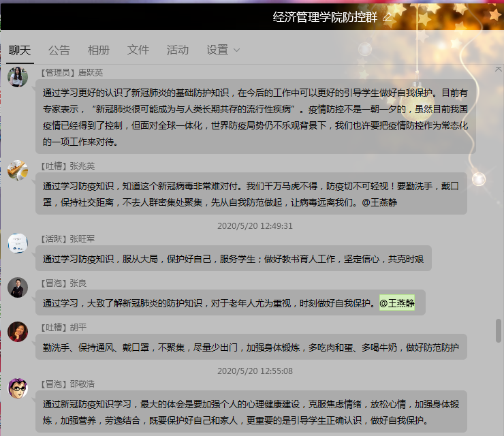Viewport: 504px width, 436px height.
Task: Click 胡平's message starting 勤洗手、保持通风
Action: point(251,347)
